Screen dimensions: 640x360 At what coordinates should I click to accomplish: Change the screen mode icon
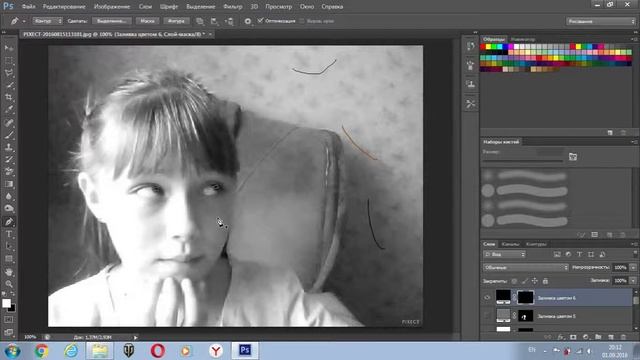pyautogui.click(x=9, y=332)
